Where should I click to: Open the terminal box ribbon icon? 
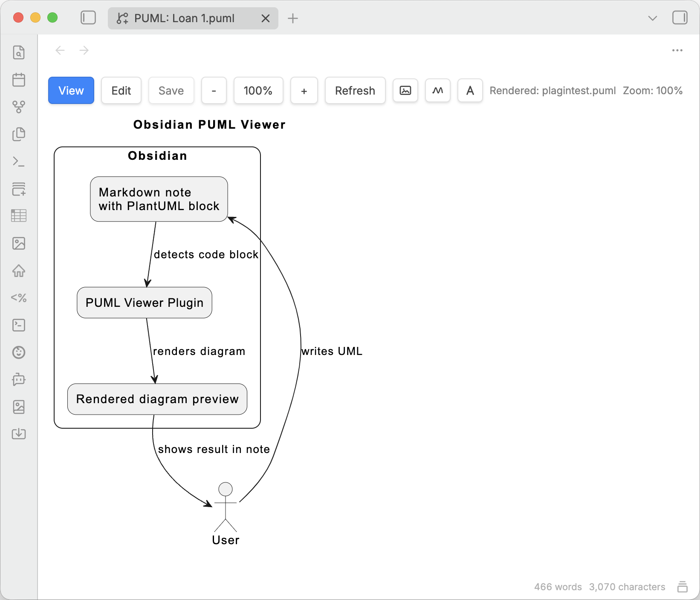point(19,325)
